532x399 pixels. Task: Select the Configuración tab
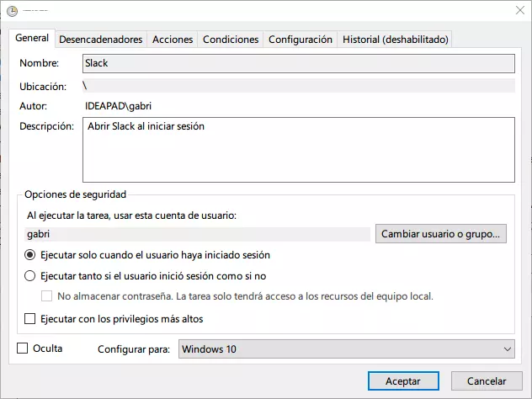coord(300,40)
